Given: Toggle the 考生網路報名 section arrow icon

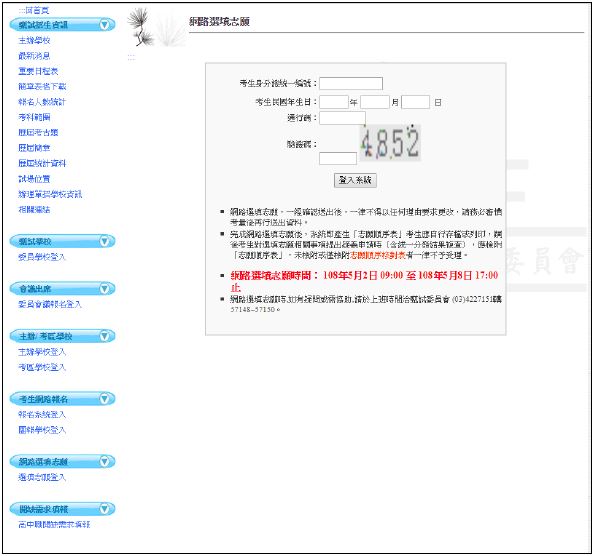Looking at the screenshot, I should 105,399.
